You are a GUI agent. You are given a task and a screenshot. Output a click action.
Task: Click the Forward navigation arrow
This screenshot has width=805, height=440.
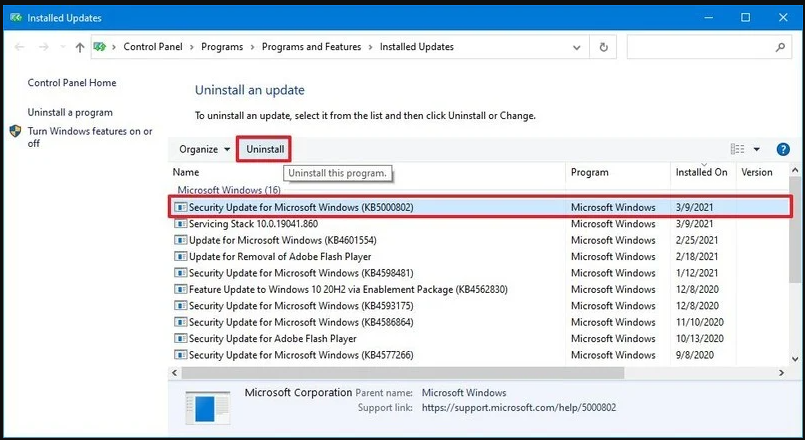pyautogui.click(x=44, y=47)
